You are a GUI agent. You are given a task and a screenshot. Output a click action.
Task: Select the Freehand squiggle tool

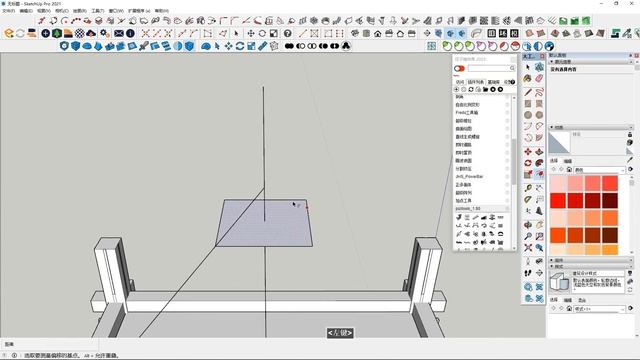[x=539, y=92]
